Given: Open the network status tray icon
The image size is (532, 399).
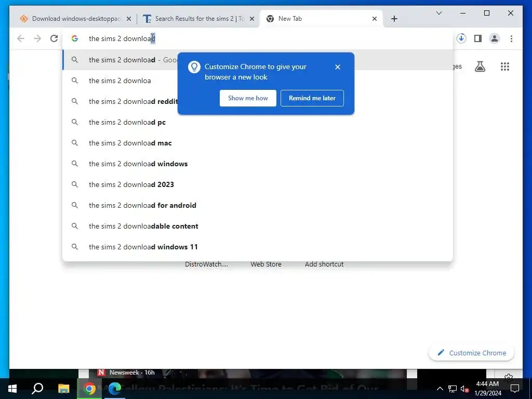Looking at the screenshot, I should (453, 389).
